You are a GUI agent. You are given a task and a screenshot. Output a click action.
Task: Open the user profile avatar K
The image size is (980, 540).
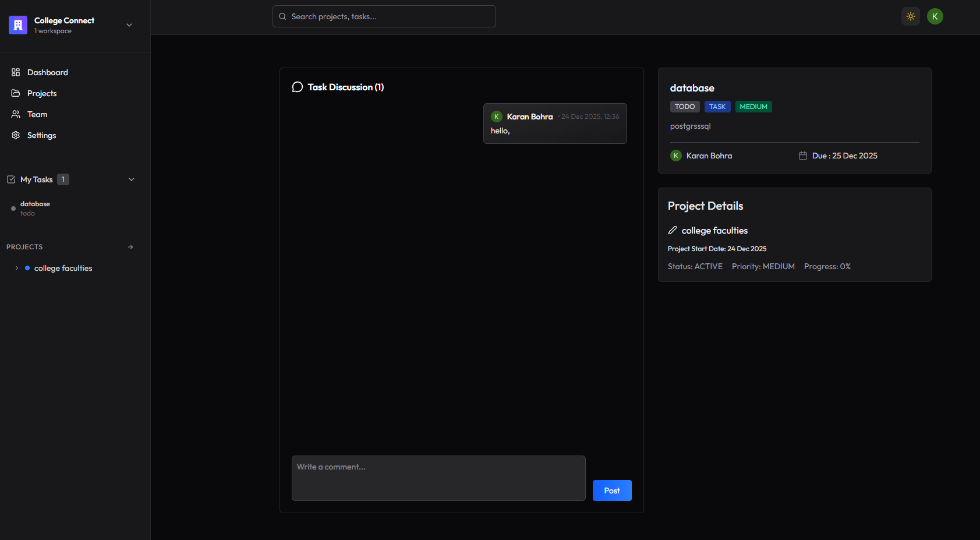935,16
